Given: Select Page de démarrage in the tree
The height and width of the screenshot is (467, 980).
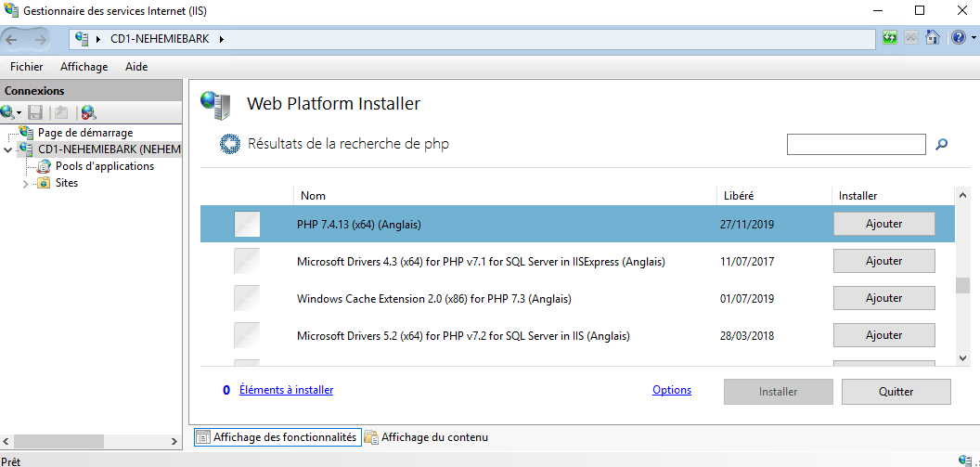Looking at the screenshot, I should [85, 133].
